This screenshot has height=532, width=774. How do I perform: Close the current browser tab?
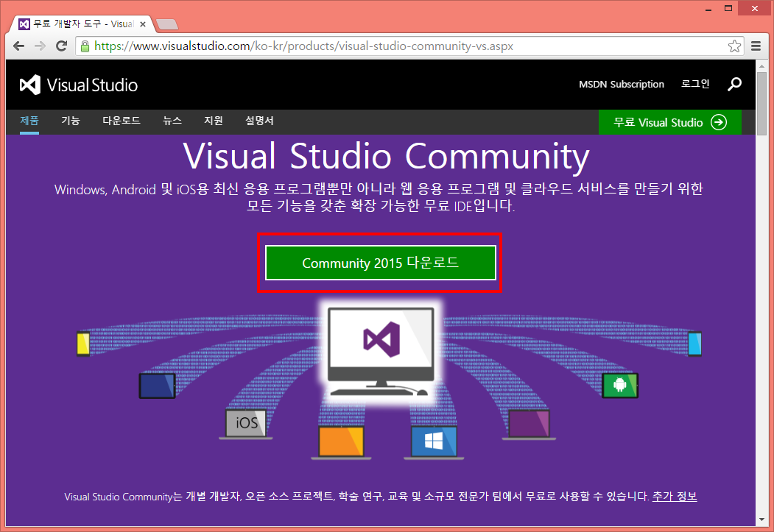point(143,24)
